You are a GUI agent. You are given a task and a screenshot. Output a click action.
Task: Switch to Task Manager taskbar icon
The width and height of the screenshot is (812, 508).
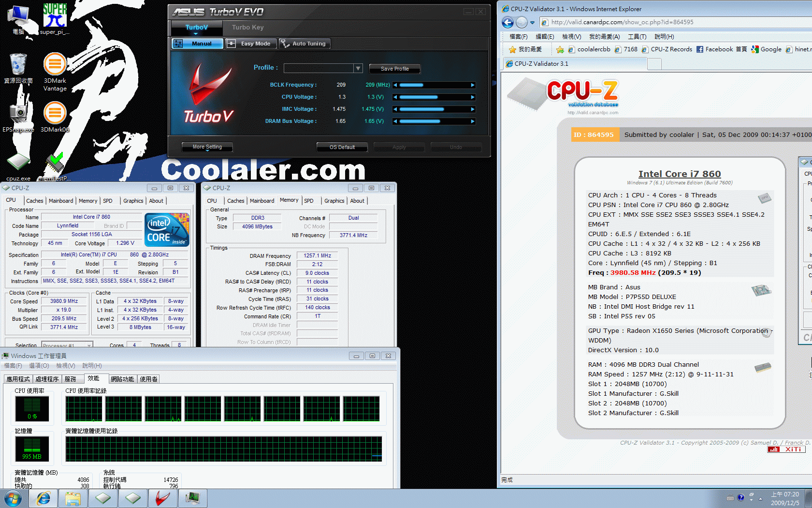pos(192,498)
